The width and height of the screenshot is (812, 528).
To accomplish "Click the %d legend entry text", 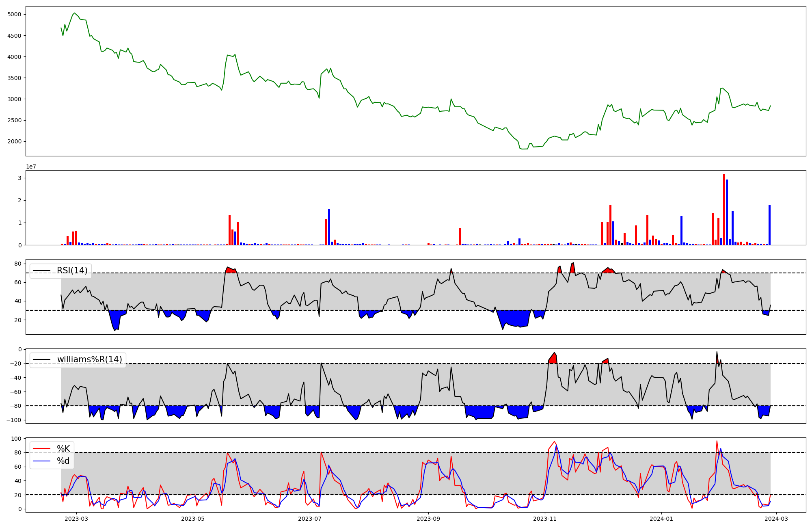I will 63,461.
